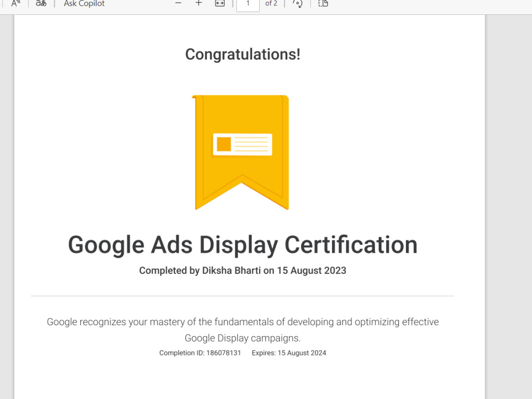Click the Rotate icon in toolbar

tap(297, 3)
